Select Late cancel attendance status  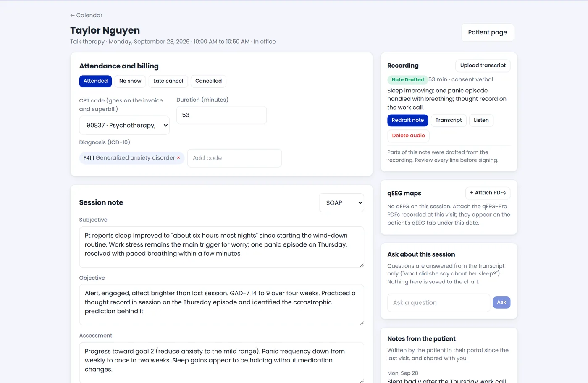(x=168, y=81)
